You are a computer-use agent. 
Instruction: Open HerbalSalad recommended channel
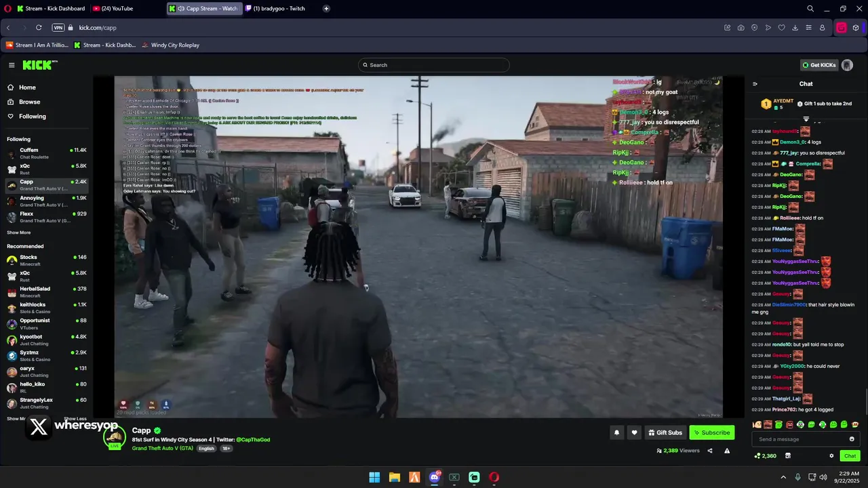pyautogui.click(x=46, y=292)
